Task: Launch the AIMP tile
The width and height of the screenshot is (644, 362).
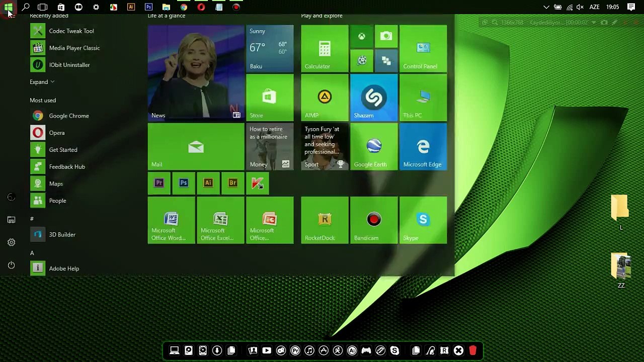Action: click(325, 98)
